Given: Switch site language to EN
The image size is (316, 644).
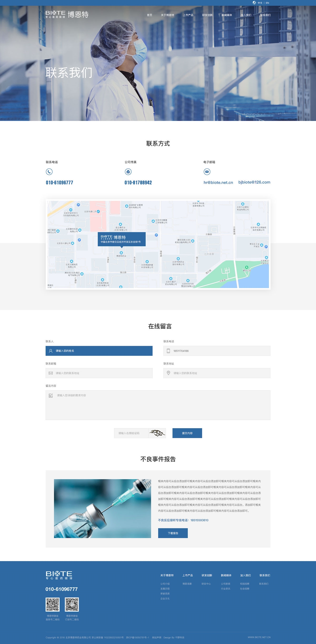Looking at the screenshot, I should click(x=268, y=3).
